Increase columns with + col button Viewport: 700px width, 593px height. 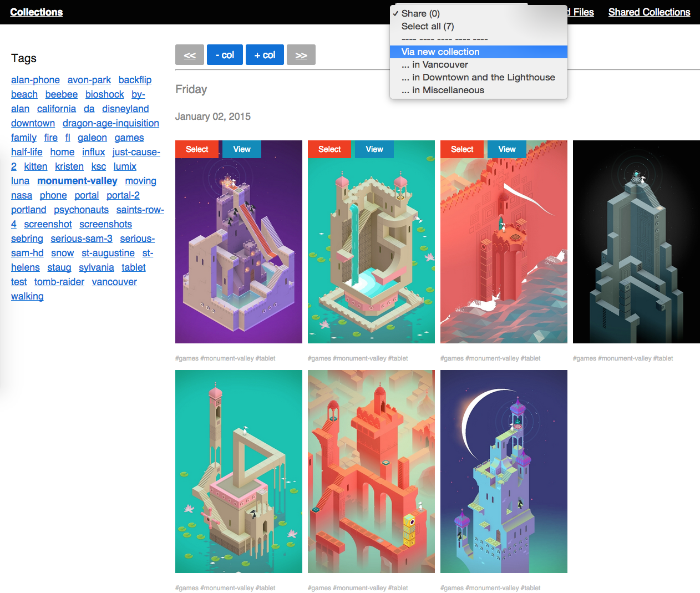coord(265,55)
